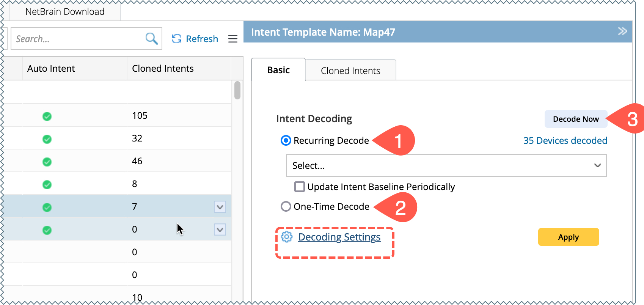Screen dimensions: 644x305
Task: Open the Select... frequency dropdown
Action: pos(446,165)
